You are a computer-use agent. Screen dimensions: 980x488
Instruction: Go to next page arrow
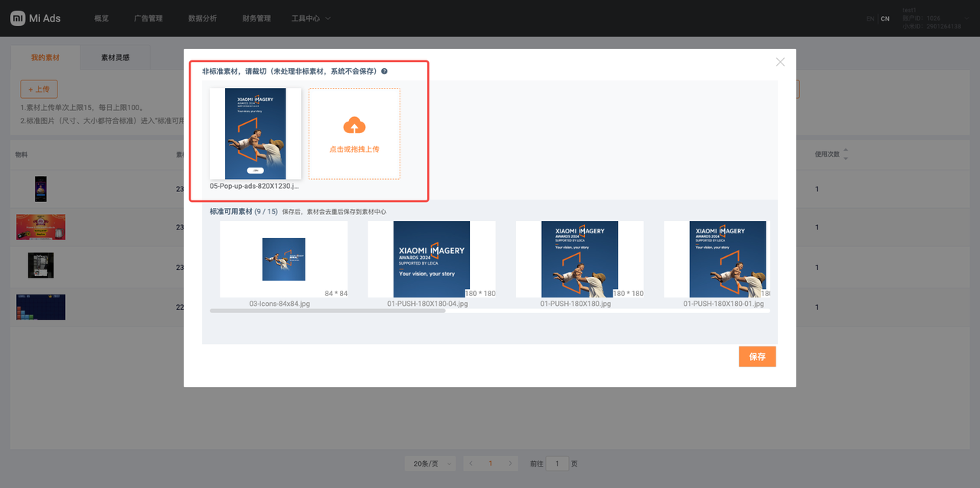coord(511,464)
